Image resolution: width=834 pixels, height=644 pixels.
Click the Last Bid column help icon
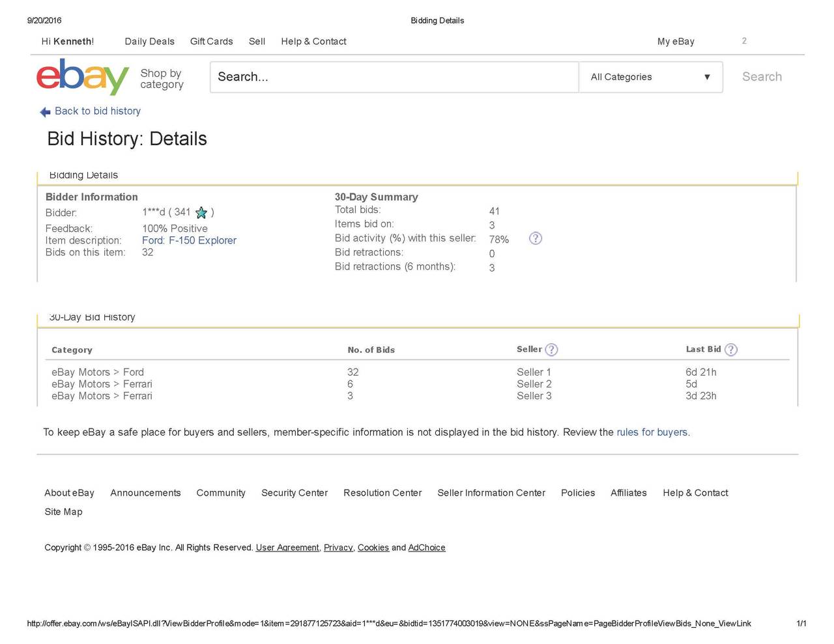731,350
